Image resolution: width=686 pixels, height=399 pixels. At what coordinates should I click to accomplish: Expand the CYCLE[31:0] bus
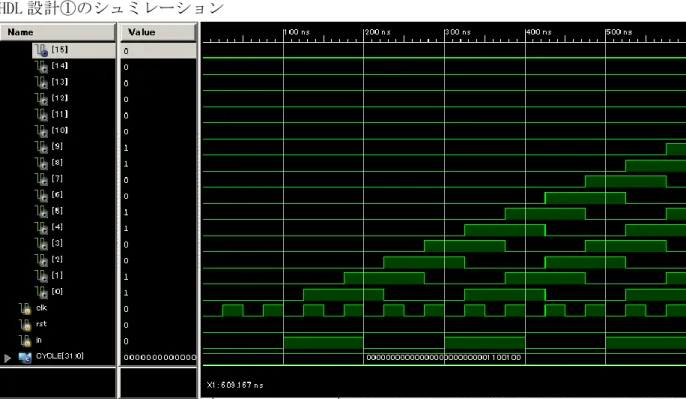[x=7, y=358]
